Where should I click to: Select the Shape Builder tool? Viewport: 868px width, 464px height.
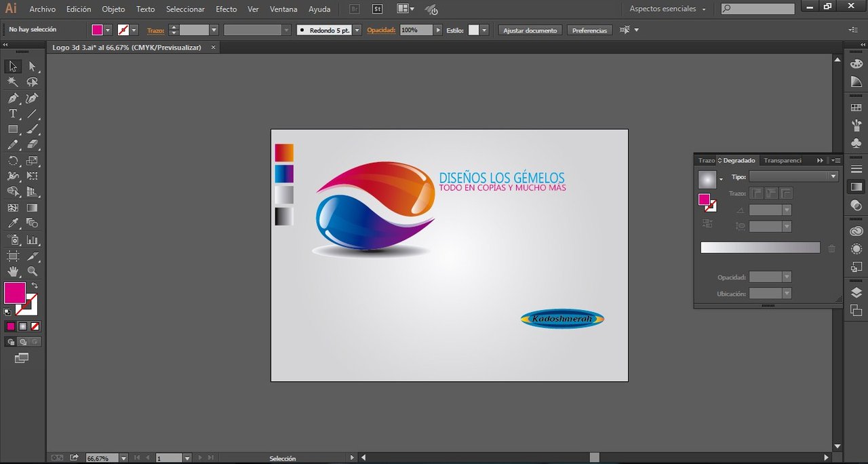[13, 192]
